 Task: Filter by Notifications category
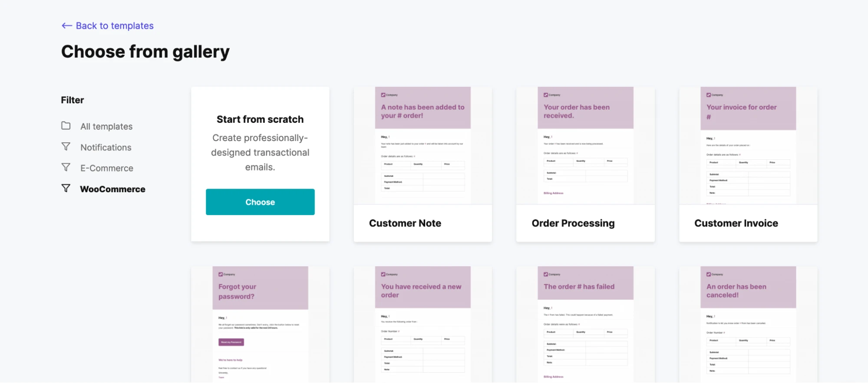pos(106,147)
